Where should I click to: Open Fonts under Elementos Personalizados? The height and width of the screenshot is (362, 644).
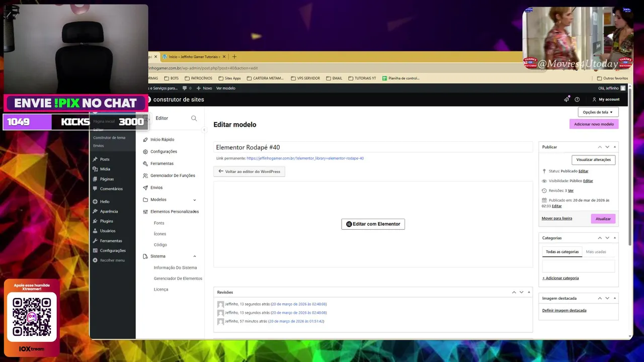click(x=159, y=223)
